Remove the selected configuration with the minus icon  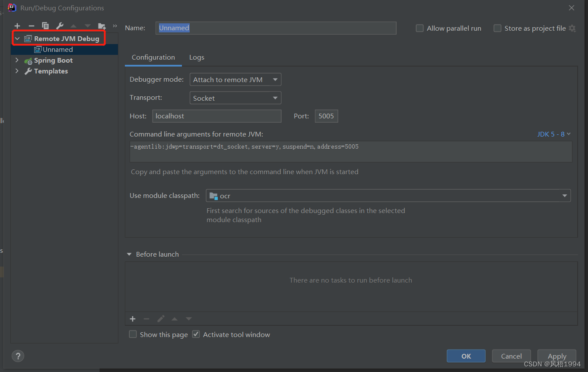(x=31, y=26)
